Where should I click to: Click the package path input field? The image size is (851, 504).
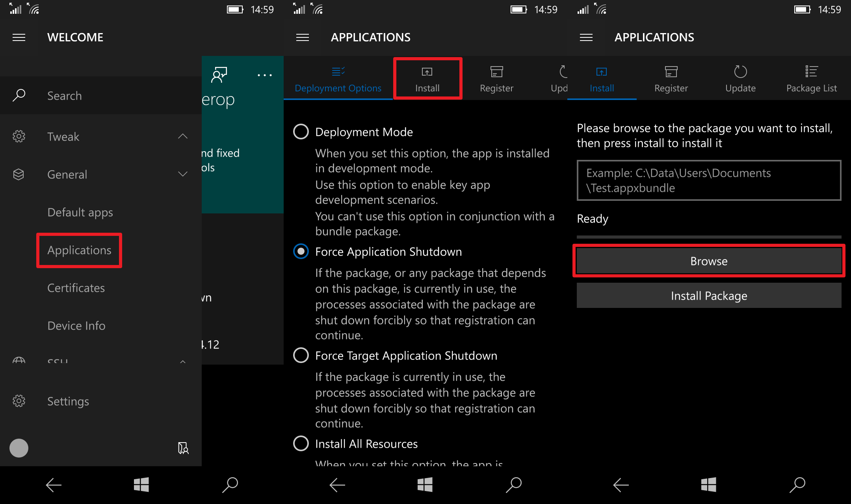pos(709,180)
